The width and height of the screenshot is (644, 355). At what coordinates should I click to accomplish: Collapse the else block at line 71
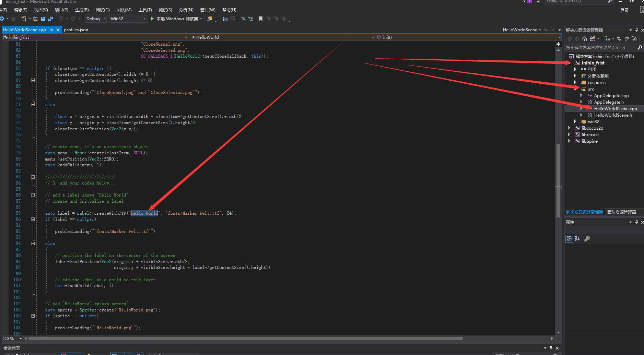pos(33,104)
